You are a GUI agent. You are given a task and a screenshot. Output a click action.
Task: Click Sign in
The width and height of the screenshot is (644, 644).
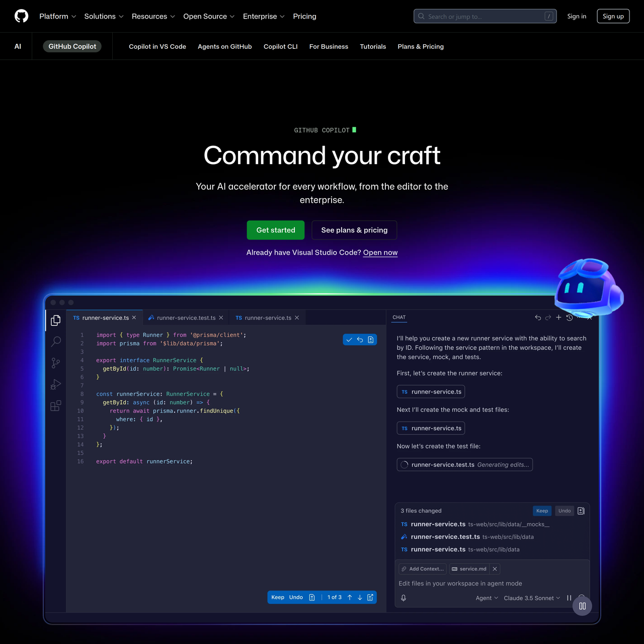(577, 16)
